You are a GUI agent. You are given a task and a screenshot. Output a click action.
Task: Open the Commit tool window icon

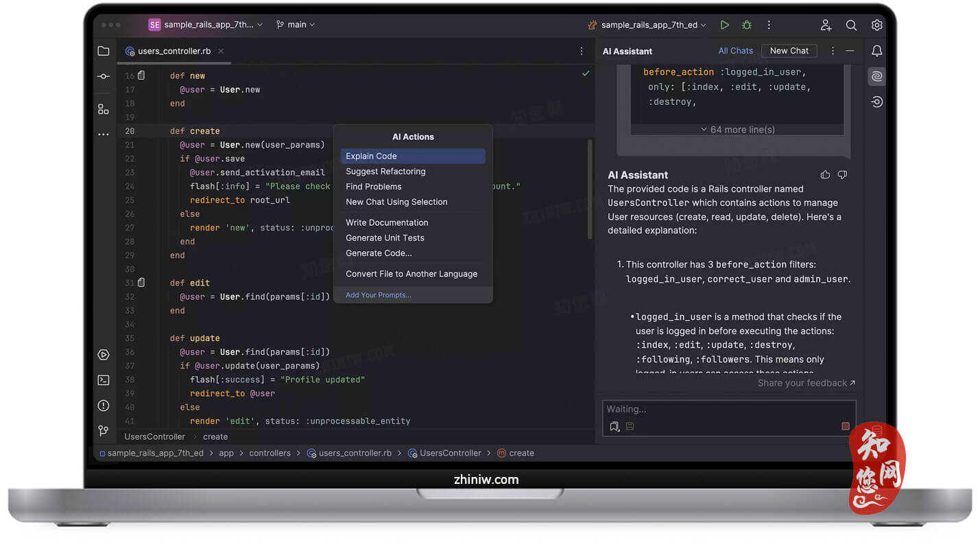(x=104, y=76)
